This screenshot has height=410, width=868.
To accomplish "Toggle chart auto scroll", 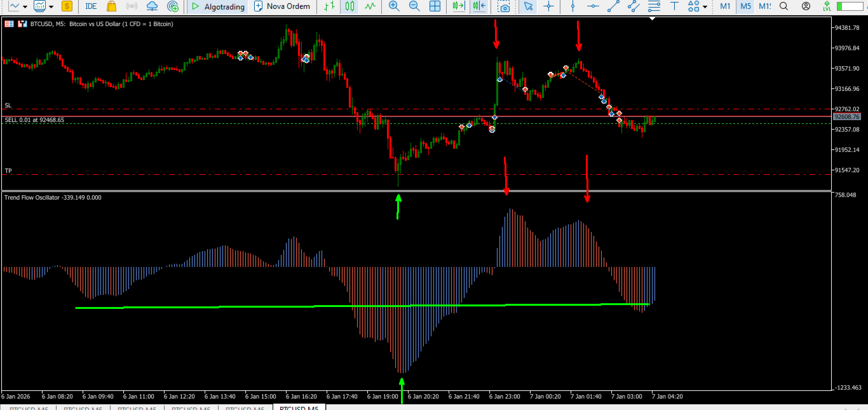I will [x=459, y=6].
